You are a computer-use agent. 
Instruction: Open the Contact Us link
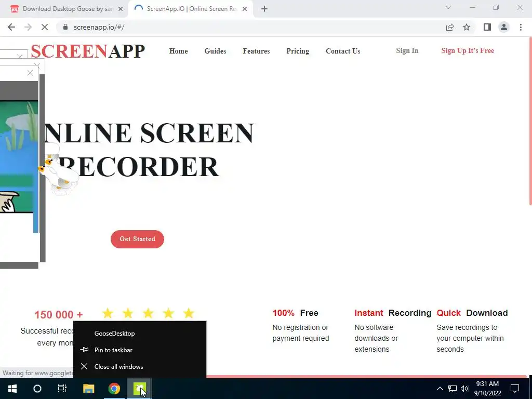(343, 51)
